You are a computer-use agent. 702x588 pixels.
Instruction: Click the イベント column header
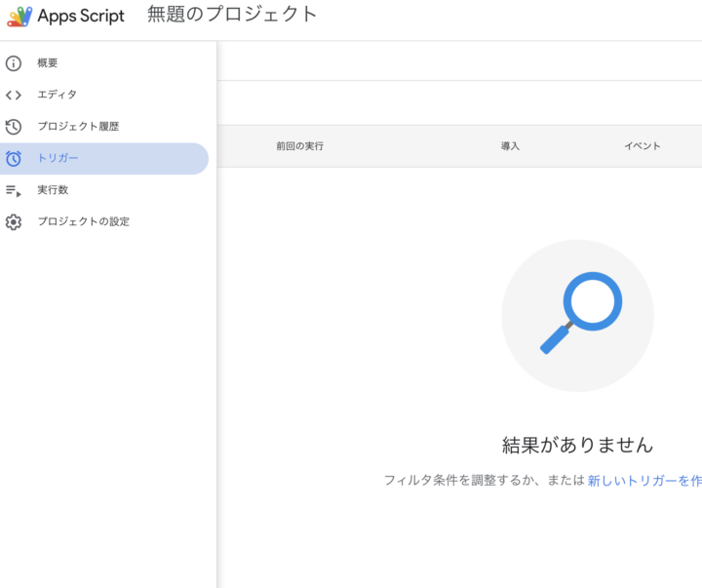tap(642, 146)
